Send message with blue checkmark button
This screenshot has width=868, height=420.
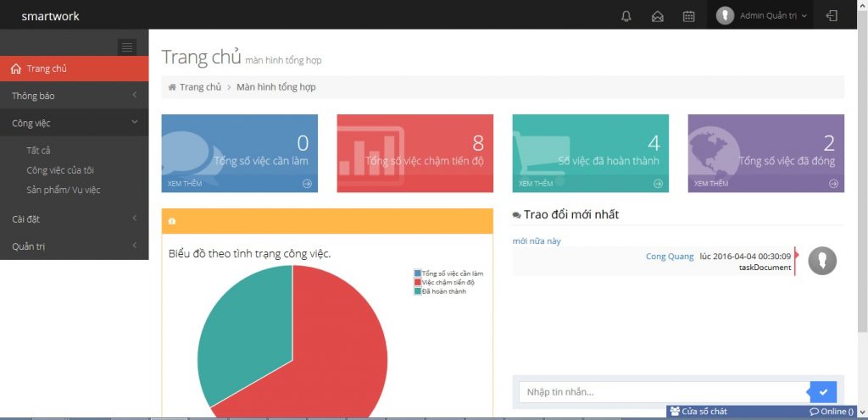click(x=823, y=392)
